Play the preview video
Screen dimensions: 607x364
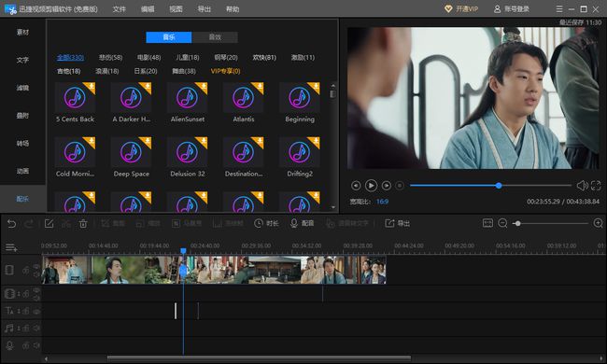coord(371,186)
